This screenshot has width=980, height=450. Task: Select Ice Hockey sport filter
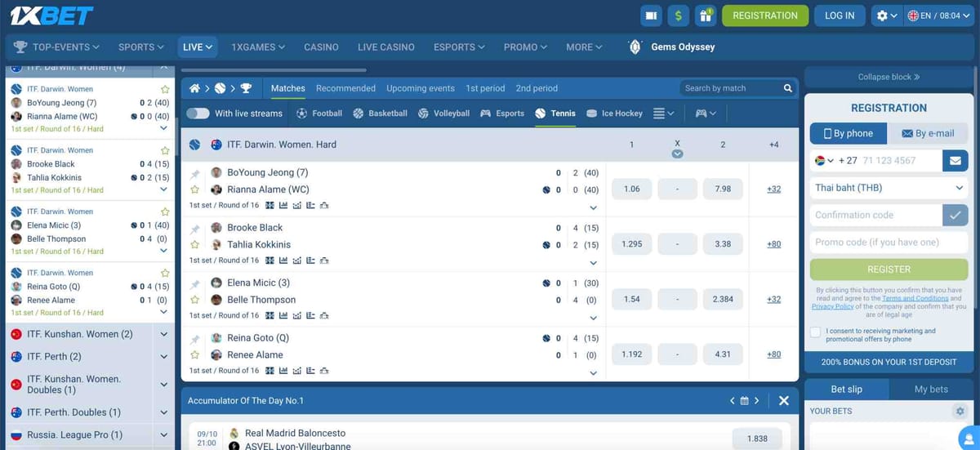pos(614,114)
